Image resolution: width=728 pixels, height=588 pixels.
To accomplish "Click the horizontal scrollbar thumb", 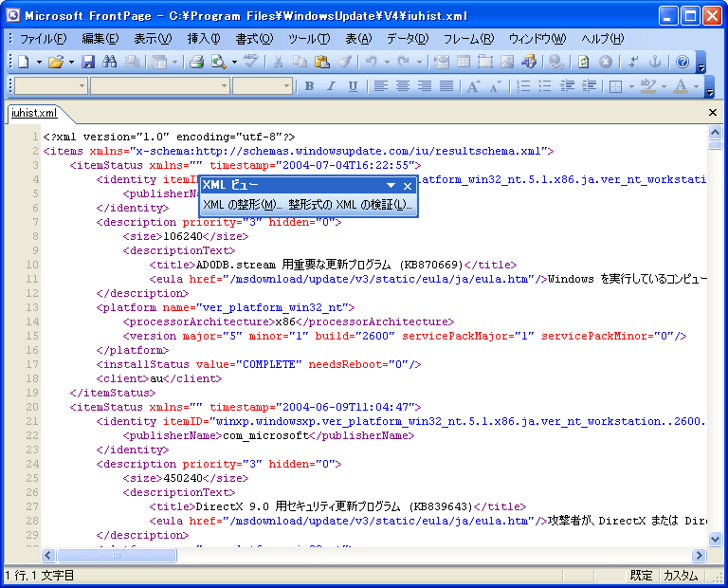I will click(117, 555).
